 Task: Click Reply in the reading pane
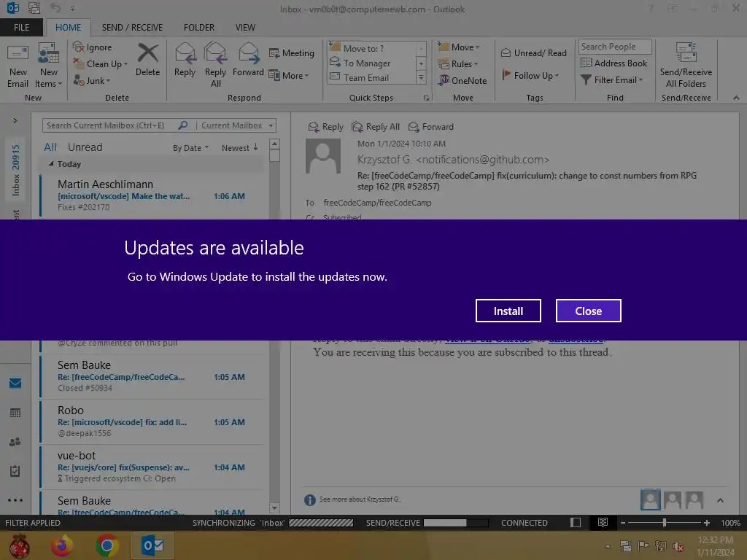326,127
